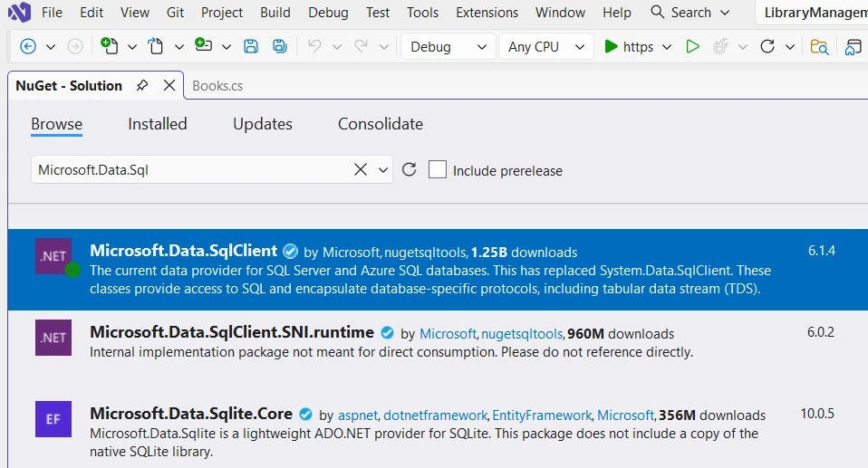Viewport: 868px width, 468px height.
Task: Open the Build menu
Action: click(x=275, y=12)
